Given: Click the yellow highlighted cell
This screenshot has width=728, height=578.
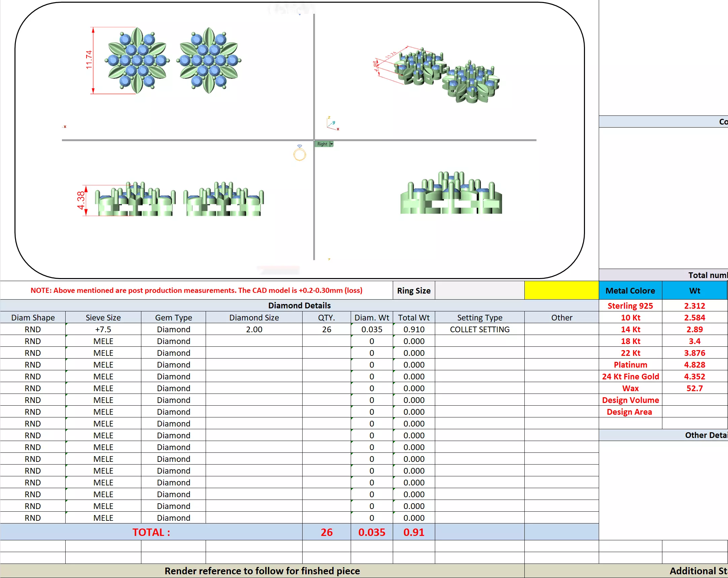Looking at the screenshot, I should 561,290.
